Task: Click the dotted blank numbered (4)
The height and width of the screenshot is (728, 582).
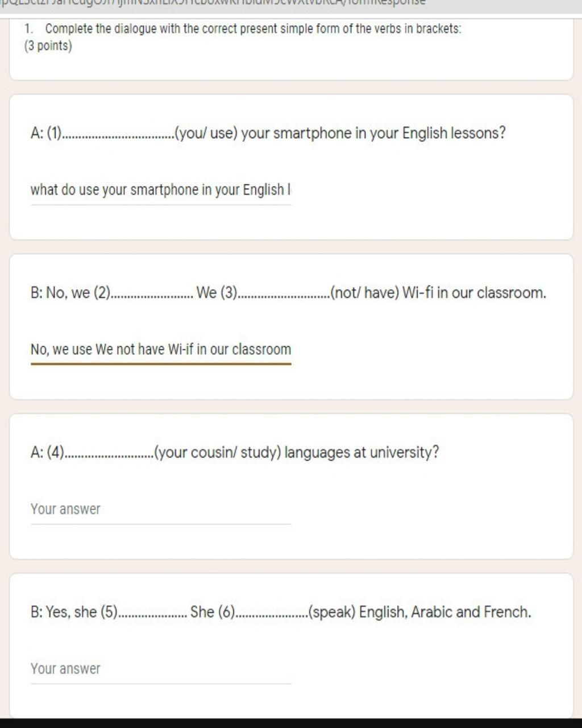Action: coord(110,455)
